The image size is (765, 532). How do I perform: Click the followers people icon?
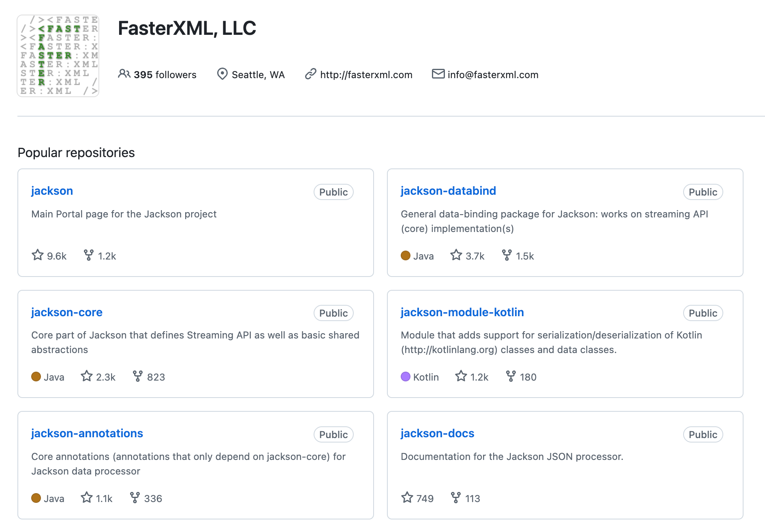[x=124, y=74]
